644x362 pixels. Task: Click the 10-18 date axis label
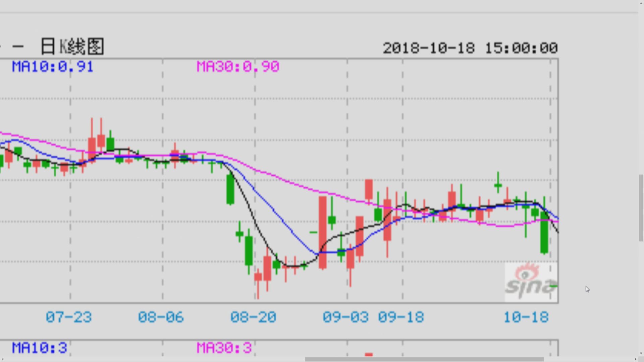[526, 317]
